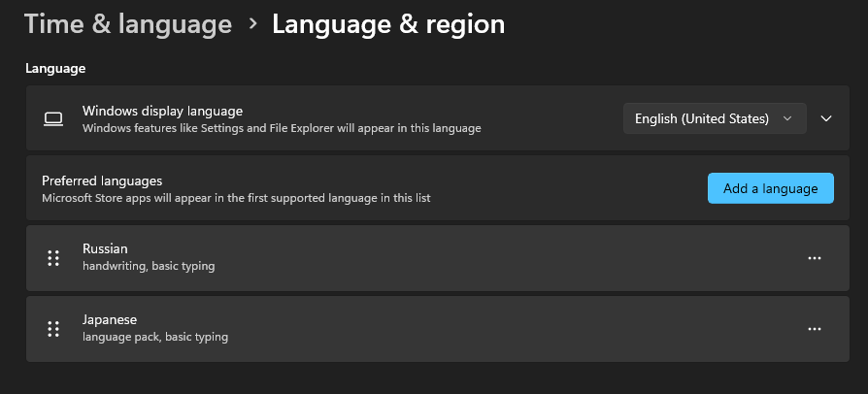Screen dimensions: 868x394
Task: Click the Add a language button
Action: pos(770,188)
